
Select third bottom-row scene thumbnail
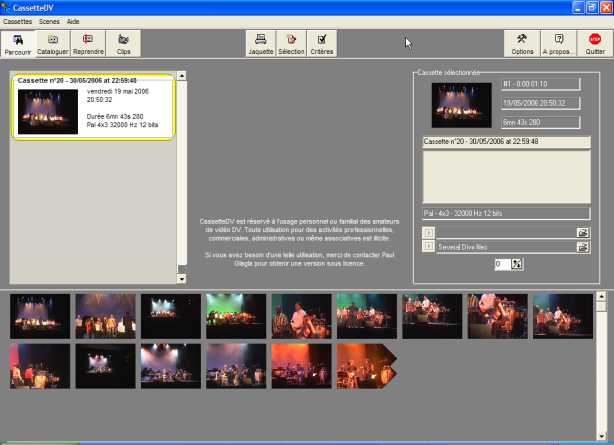(x=171, y=366)
